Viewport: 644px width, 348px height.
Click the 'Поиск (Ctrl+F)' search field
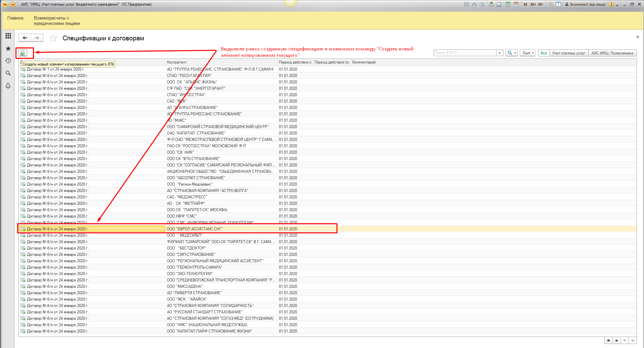click(465, 53)
